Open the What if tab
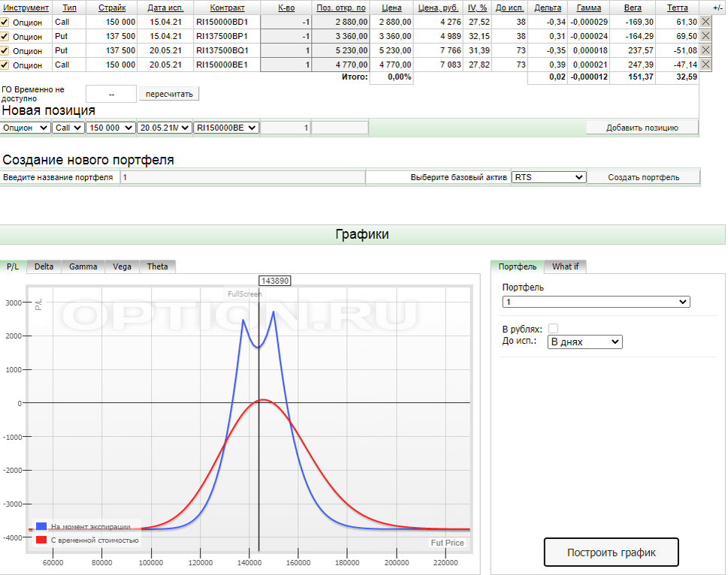 pos(565,266)
